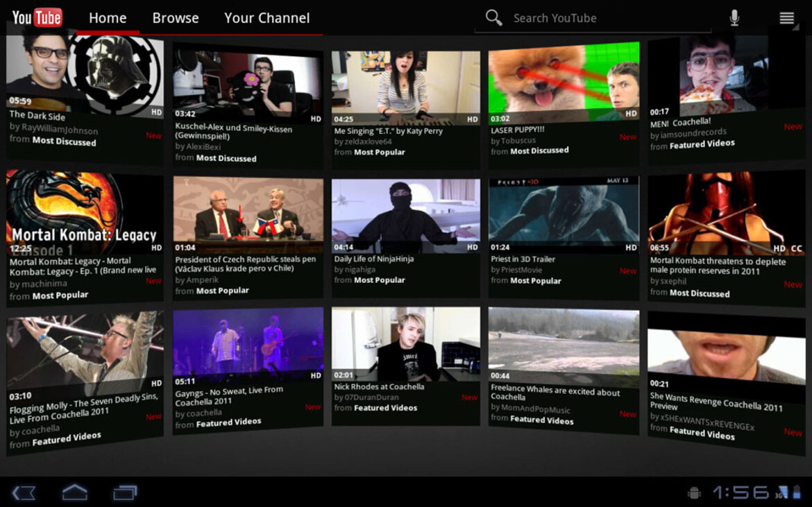Tap the Android home button
Viewport: 812px width, 507px height.
74,492
